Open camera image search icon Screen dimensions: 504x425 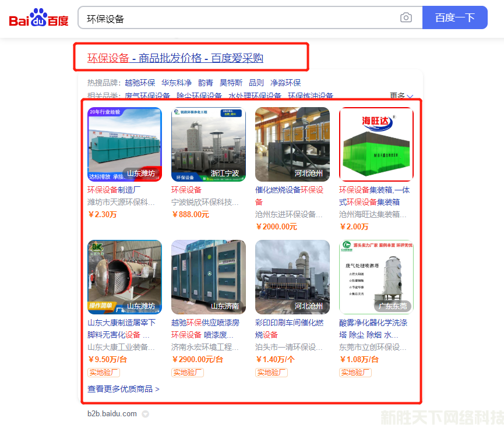(x=406, y=18)
